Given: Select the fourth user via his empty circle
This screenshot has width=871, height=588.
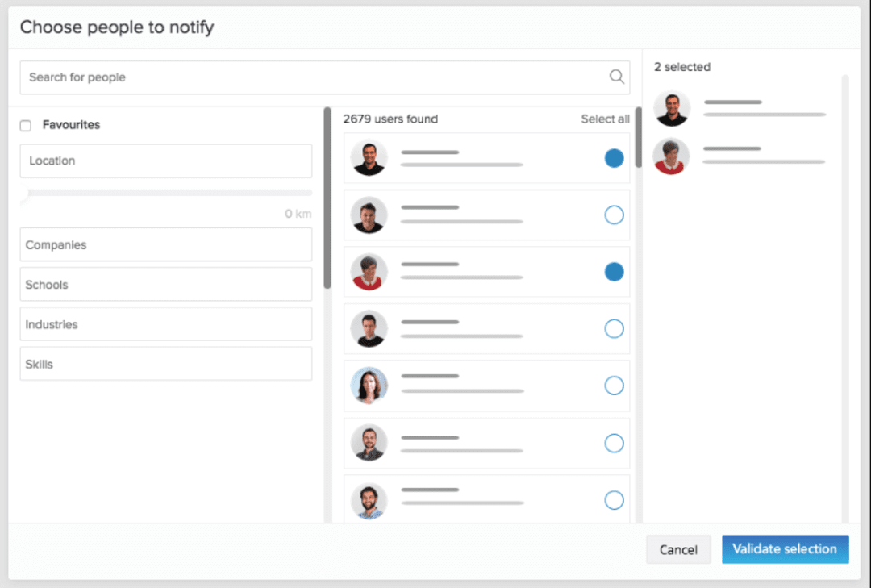Looking at the screenshot, I should point(614,328).
